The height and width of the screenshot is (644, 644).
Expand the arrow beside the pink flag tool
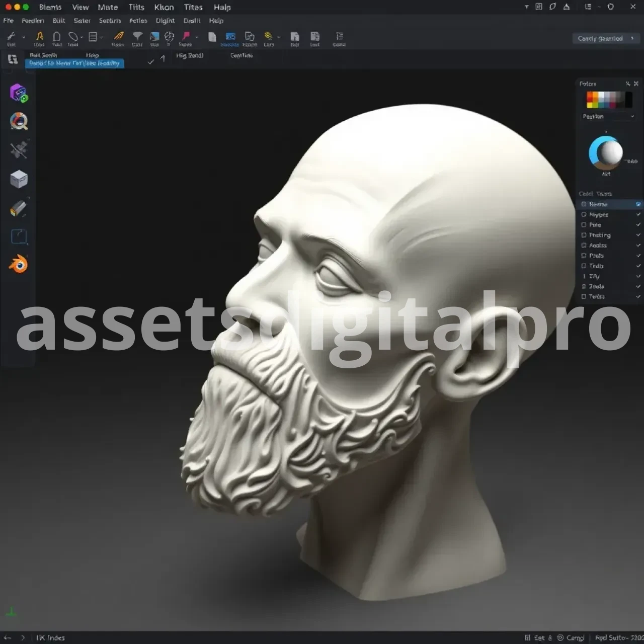click(197, 37)
